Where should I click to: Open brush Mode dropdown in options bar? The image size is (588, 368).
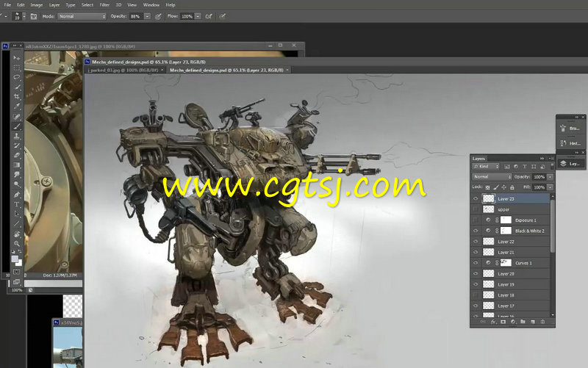click(x=82, y=16)
